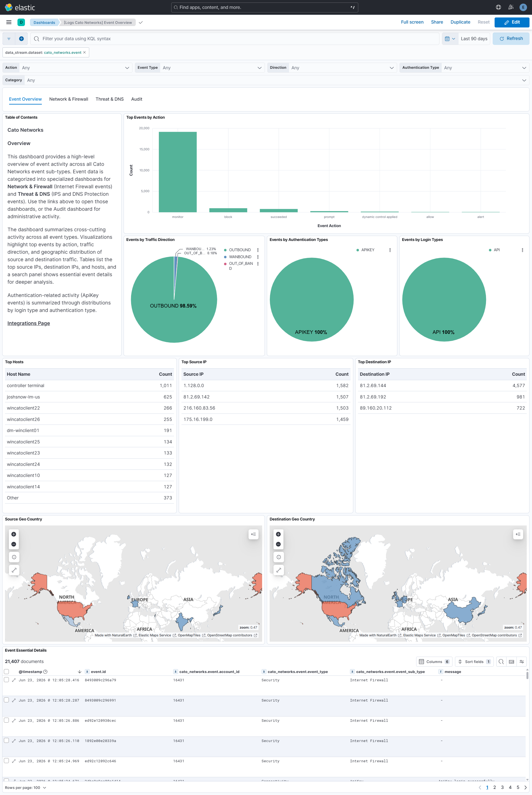The height and width of the screenshot is (795, 532).
Task: Refresh the dashboard data
Action: point(511,39)
